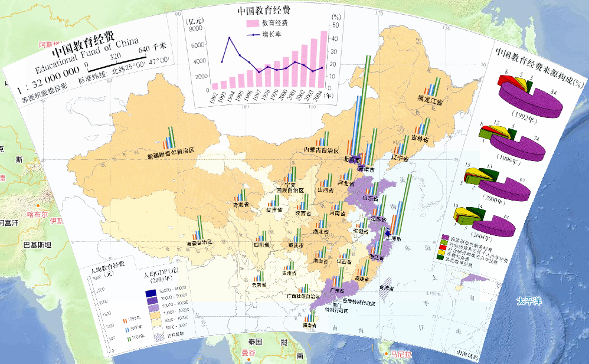Image resolution: width=589 pixels, height=364 pixels.
Task: Select the 黑龙江省 education fund bars
Action: (x=432, y=86)
